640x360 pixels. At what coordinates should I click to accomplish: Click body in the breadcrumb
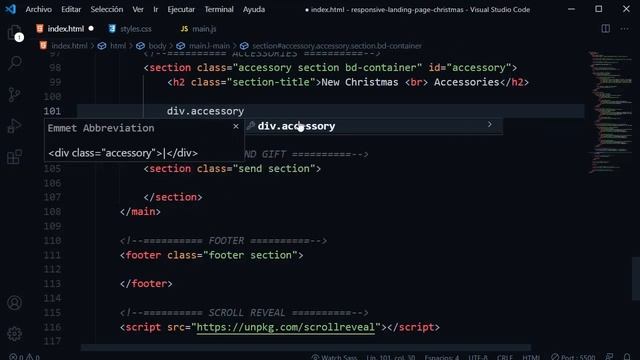pos(157,46)
